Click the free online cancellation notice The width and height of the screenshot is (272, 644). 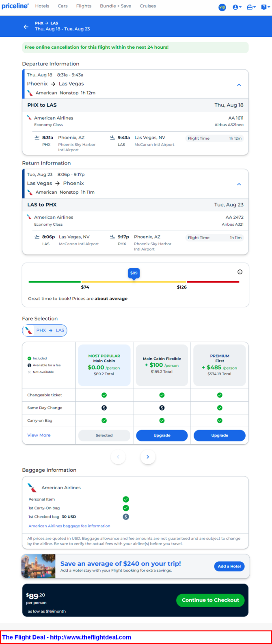point(135,47)
